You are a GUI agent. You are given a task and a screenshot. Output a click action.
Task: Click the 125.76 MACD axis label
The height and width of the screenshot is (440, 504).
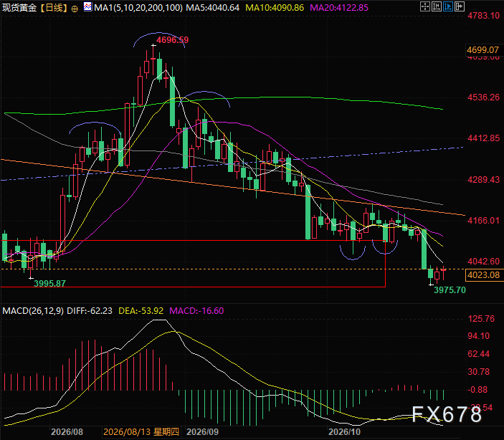point(481,318)
